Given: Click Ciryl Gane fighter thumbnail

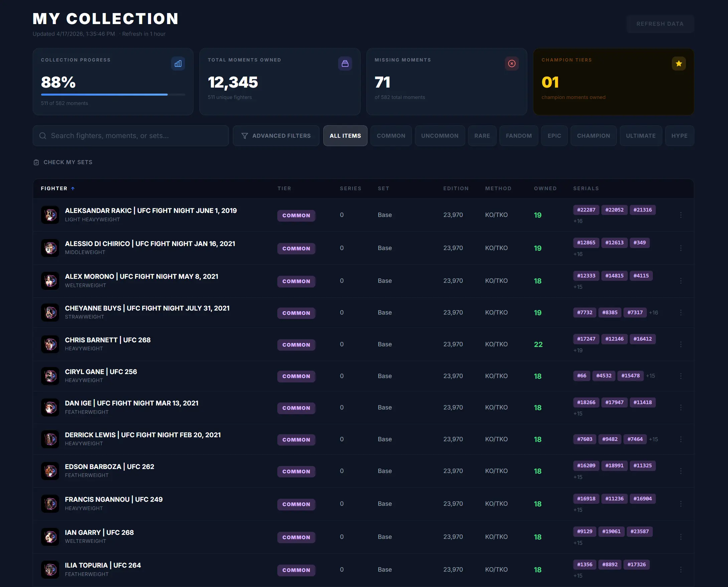Looking at the screenshot, I should [50, 376].
